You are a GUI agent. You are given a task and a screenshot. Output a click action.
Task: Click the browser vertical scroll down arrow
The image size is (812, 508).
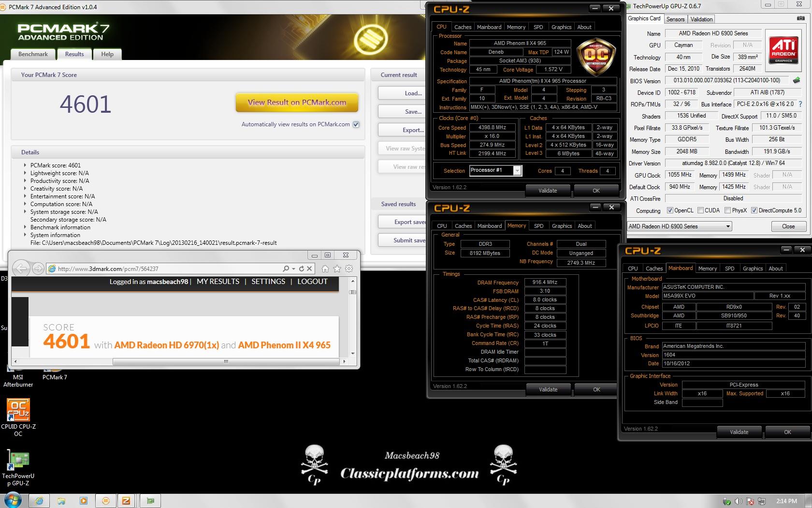(x=353, y=353)
